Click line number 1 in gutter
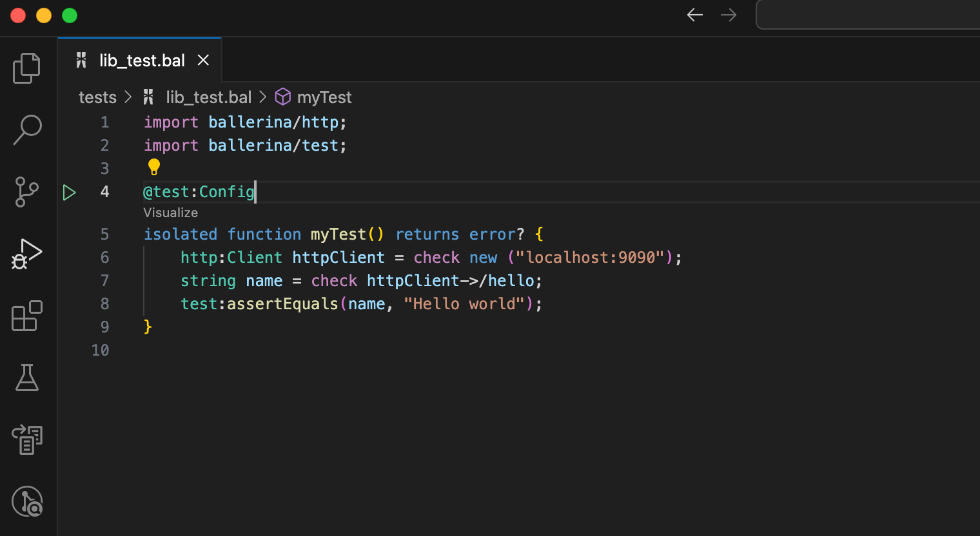This screenshot has height=536, width=980. click(x=104, y=122)
